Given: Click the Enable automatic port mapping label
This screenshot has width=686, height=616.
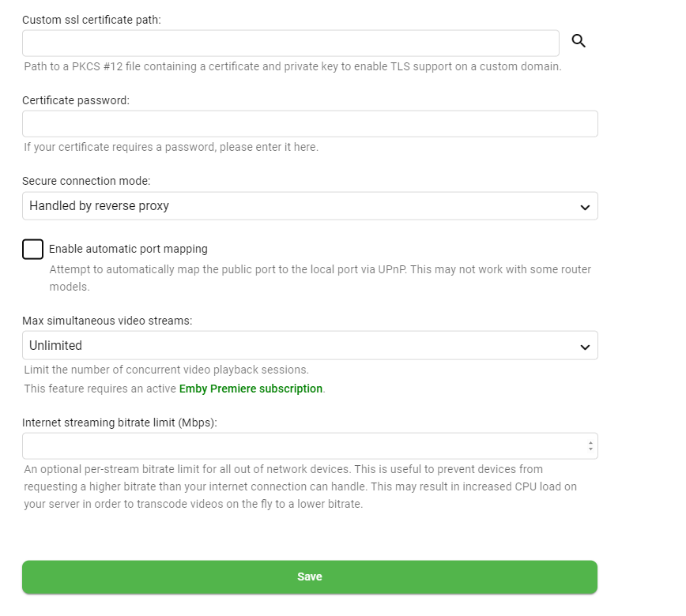Looking at the screenshot, I should [128, 249].
